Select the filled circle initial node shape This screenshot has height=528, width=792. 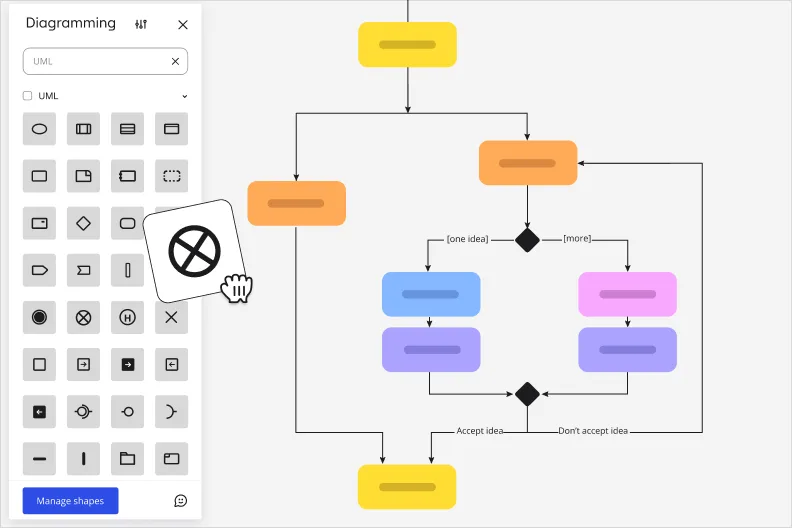click(x=40, y=317)
